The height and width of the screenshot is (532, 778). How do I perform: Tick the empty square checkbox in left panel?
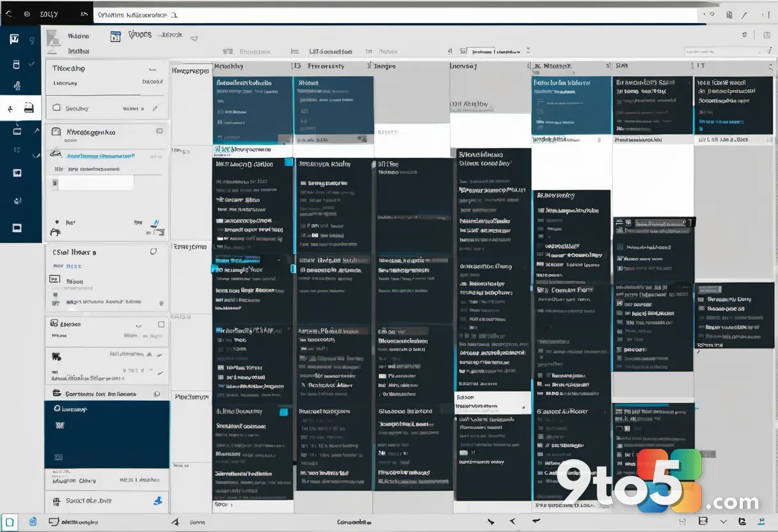pyautogui.click(x=161, y=324)
